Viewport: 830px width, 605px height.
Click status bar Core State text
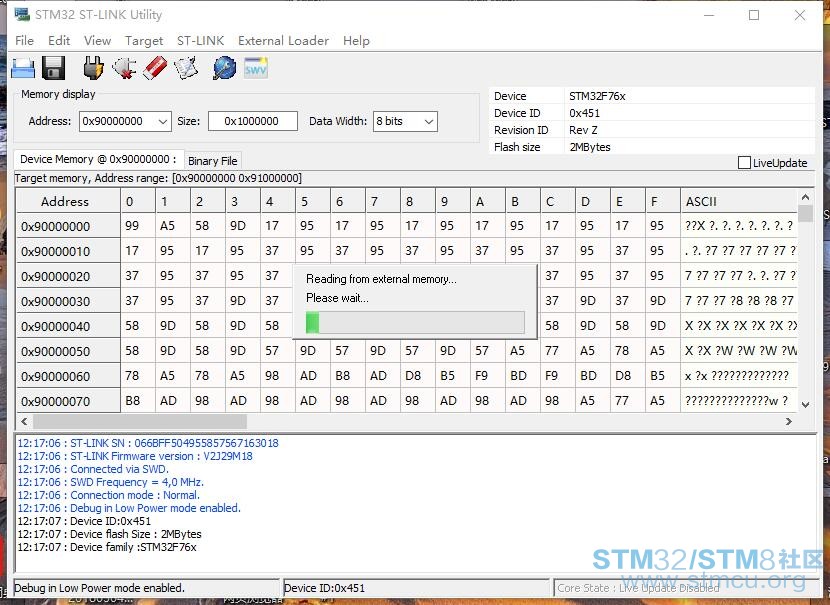[x=638, y=588]
